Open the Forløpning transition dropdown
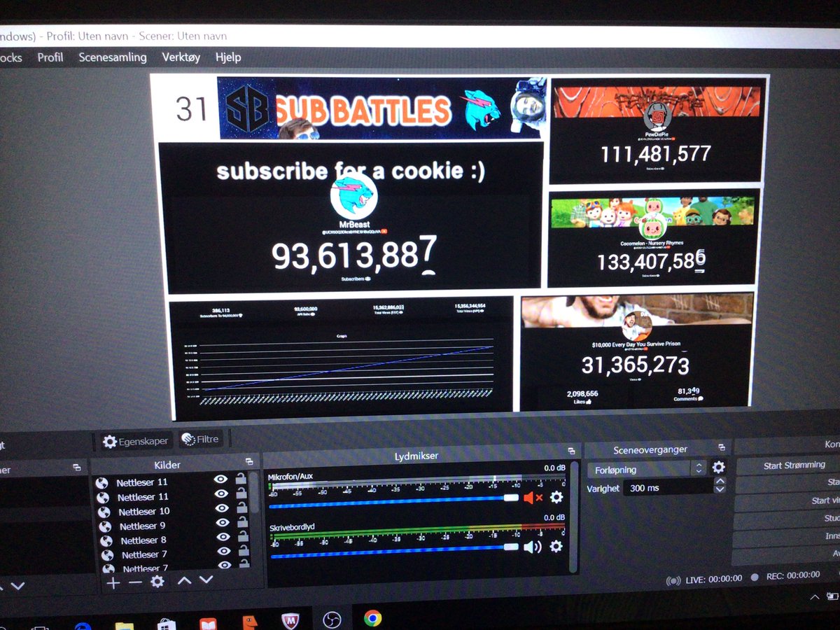The height and width of the screenshot is (630, 840). [647, 469]
